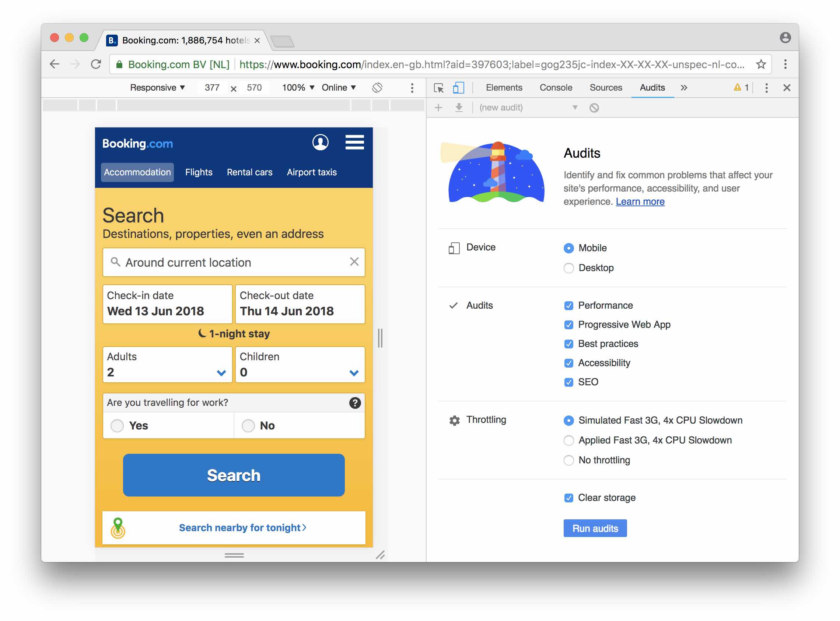Close the Booking.com browser tab
Image resolution: width=840 pixels, height=621 pixels.
pyautogui.click(x=257, y=41)
